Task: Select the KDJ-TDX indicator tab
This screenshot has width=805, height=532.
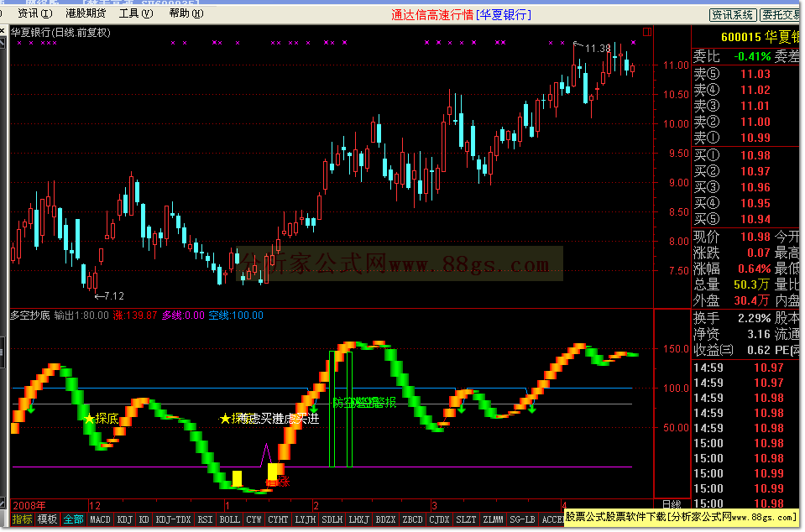Action: click(173, 519)
